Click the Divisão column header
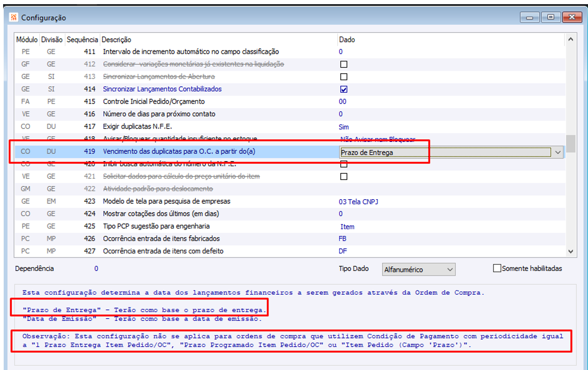Viewport: 588px width, 370px height. click(52, 39)
